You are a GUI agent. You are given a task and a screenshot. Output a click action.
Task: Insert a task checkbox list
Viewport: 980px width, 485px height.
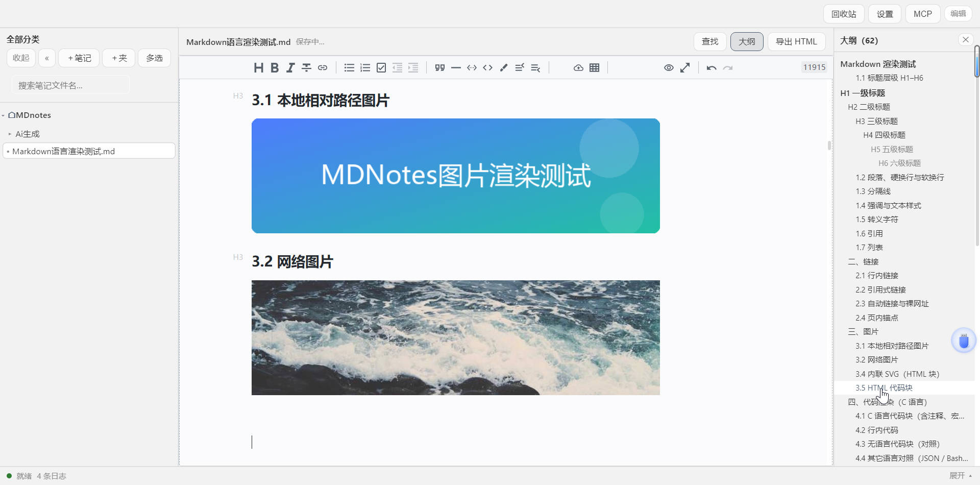(381, 67)
